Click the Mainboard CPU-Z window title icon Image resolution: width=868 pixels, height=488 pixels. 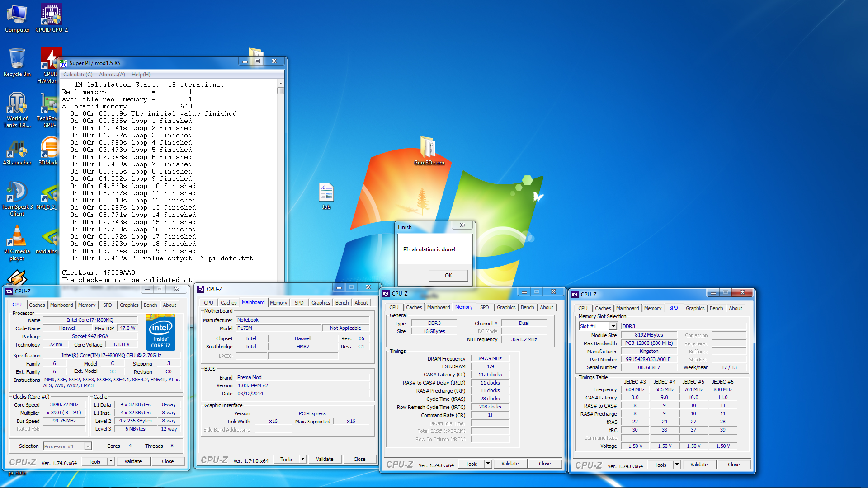point(201,289)
